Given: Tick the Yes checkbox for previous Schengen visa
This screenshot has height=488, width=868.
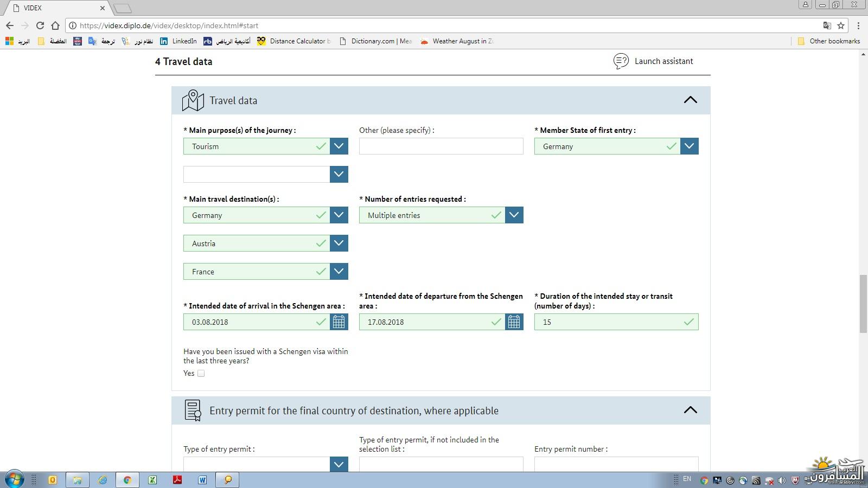Looking at the screenshot, I should click(201, 373).
